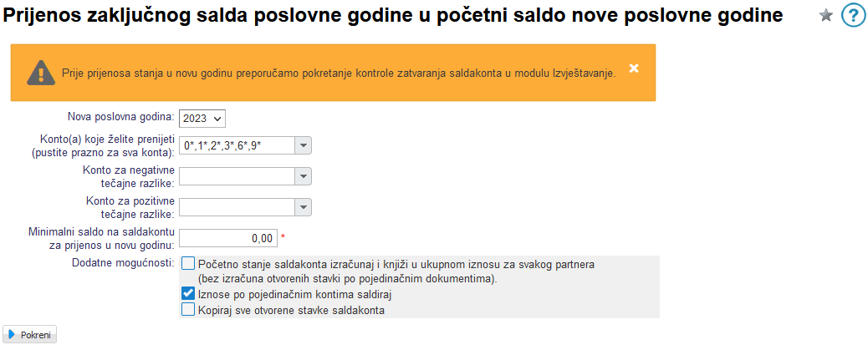Uncheck Iznose po pojedinačnim kontima saldiraj
The width and height of the screenshot is (868, 355).
(x=188, y=294)
